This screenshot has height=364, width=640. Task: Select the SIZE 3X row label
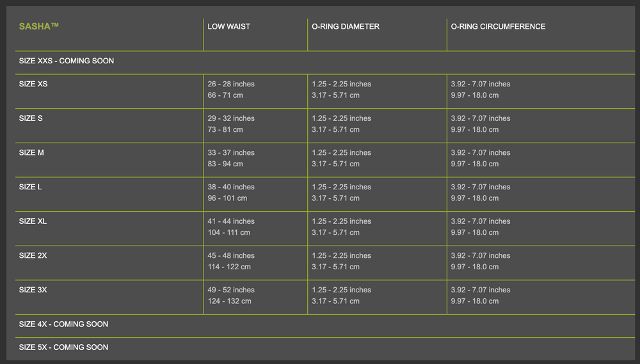(33, 290)
